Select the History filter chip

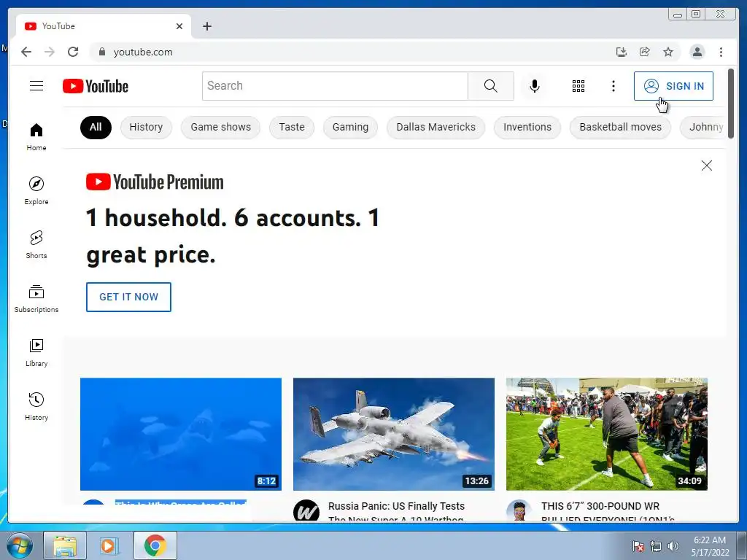tap(146, 127)
